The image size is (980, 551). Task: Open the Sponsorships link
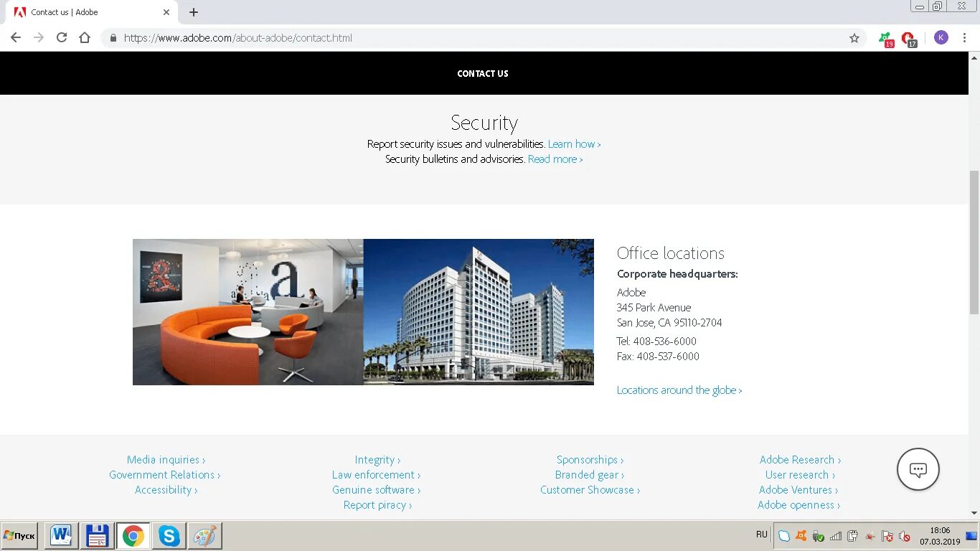590,460
